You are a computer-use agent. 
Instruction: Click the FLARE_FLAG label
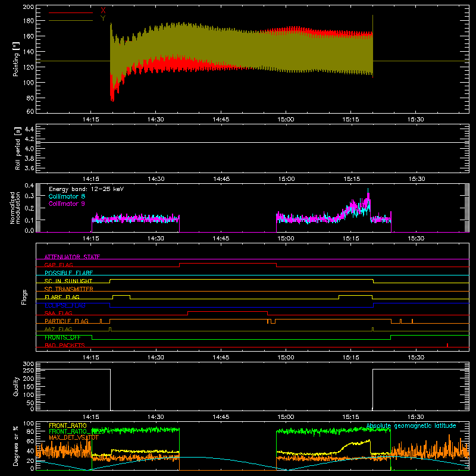click(62, 297)
